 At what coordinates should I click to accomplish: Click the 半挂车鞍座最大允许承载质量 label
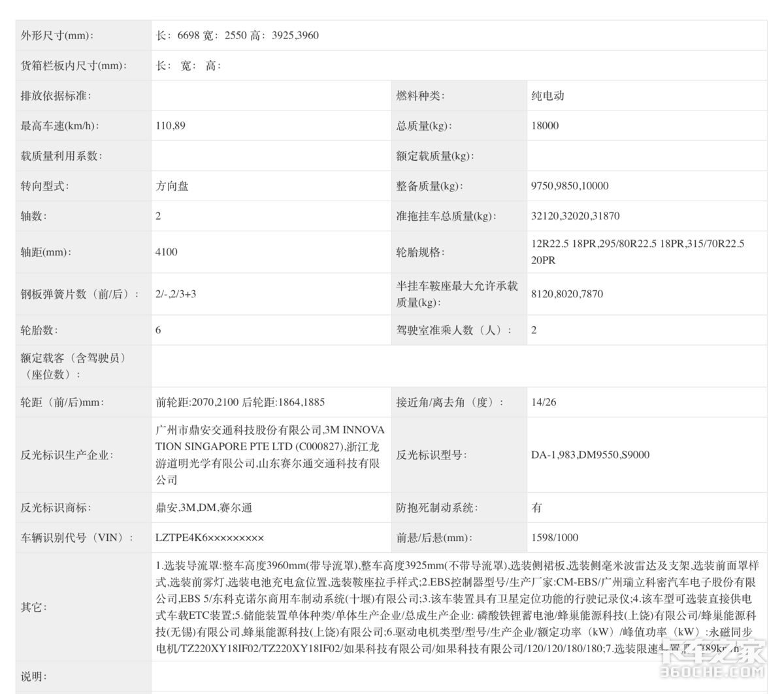[x=457, y=294]
